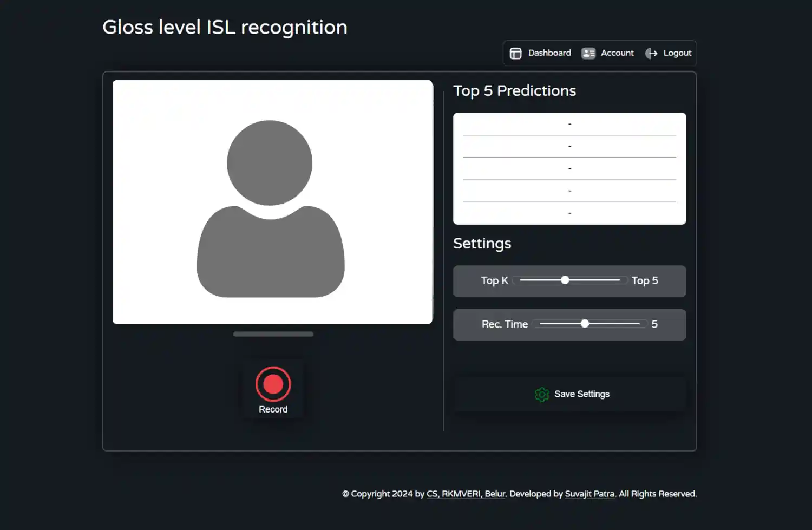This screenshot has height=530, width=812.
Task: Click the Top K slider handle
Action: point(565,280)
